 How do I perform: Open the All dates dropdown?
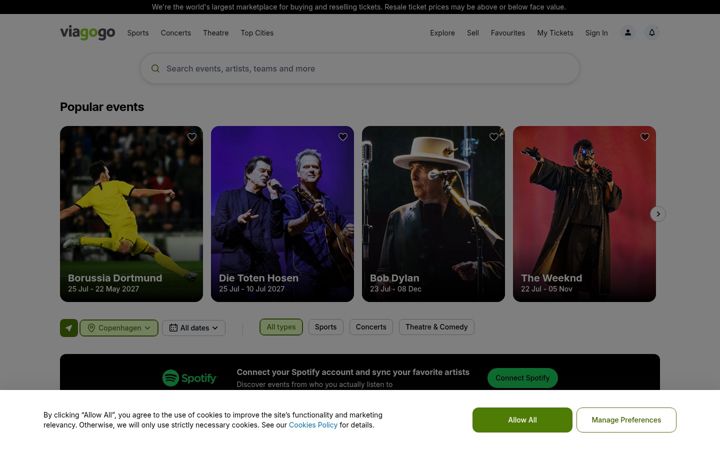(x=194, y=328)
